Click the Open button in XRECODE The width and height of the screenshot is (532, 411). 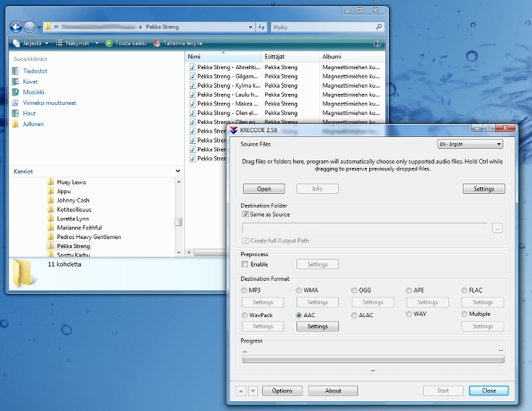point(264,188)
